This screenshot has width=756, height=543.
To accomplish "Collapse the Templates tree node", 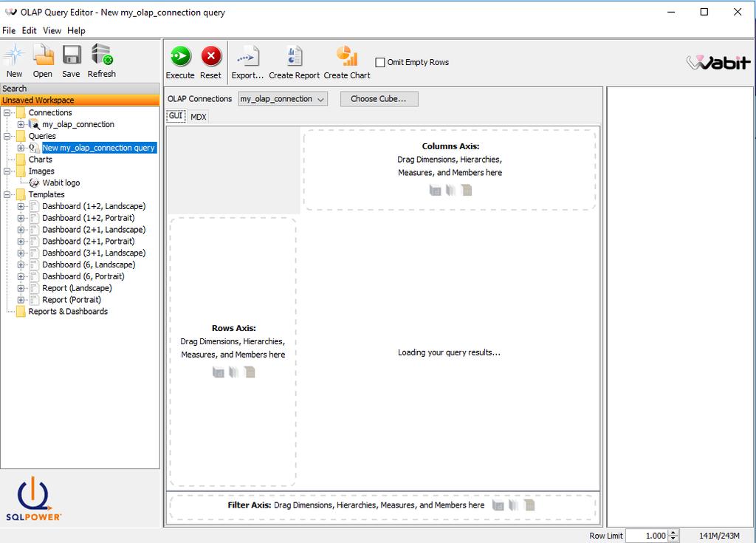I will (7, 194).
